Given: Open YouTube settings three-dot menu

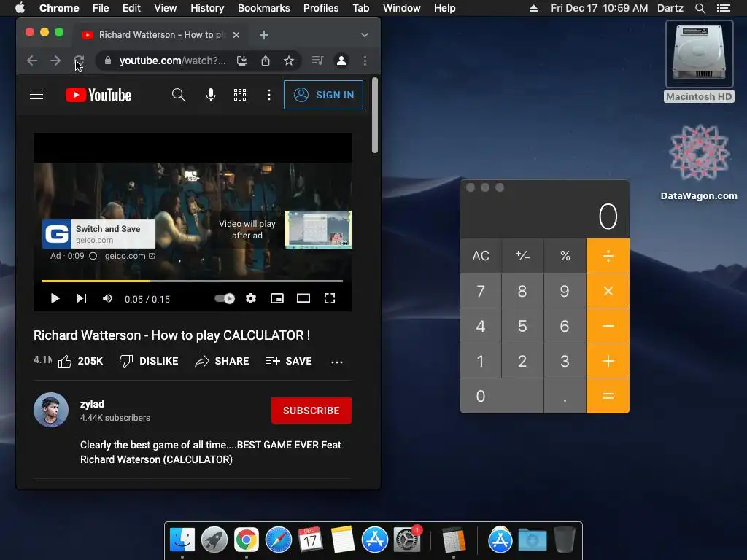Looking at the screenshot, I should 269,95.
